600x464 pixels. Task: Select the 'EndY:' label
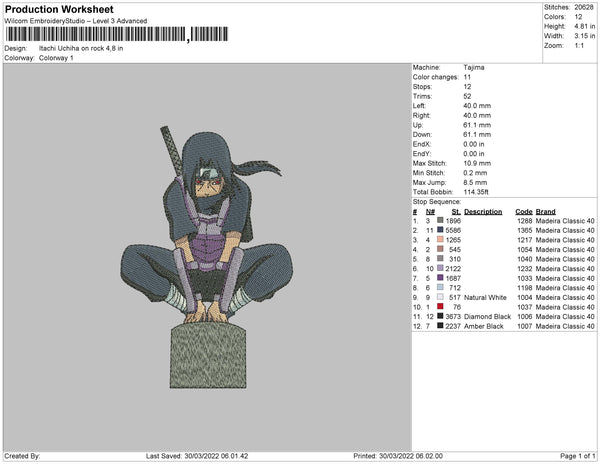pos(422,154)
